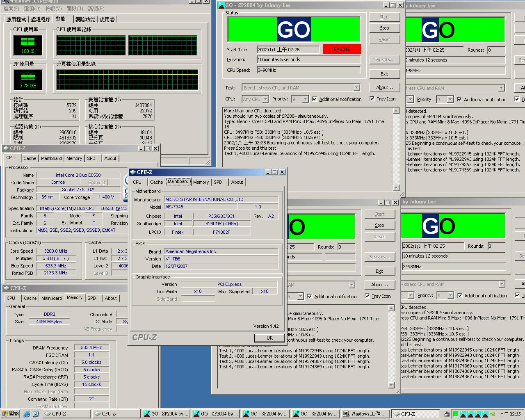
Task: Switch to 處理程序 tab in Task Manager
Action: click(41, 19)
